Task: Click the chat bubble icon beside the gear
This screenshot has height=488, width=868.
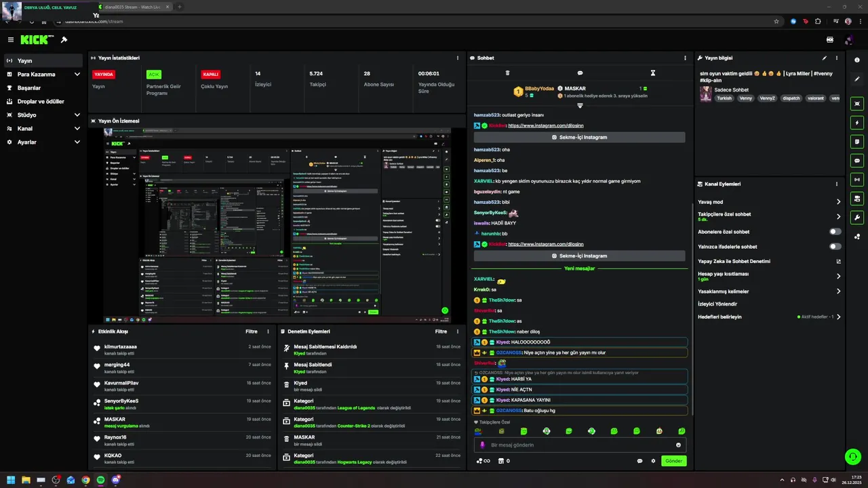Action: [639, 461]
